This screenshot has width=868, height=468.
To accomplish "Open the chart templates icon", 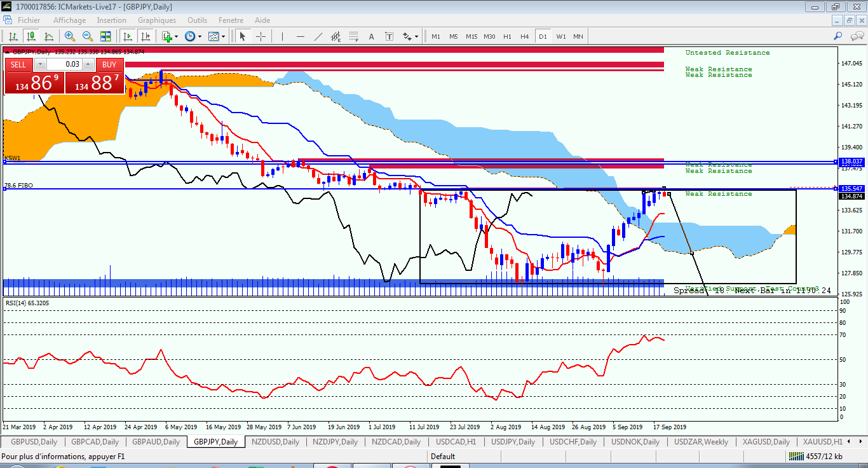I will [214, 36].
